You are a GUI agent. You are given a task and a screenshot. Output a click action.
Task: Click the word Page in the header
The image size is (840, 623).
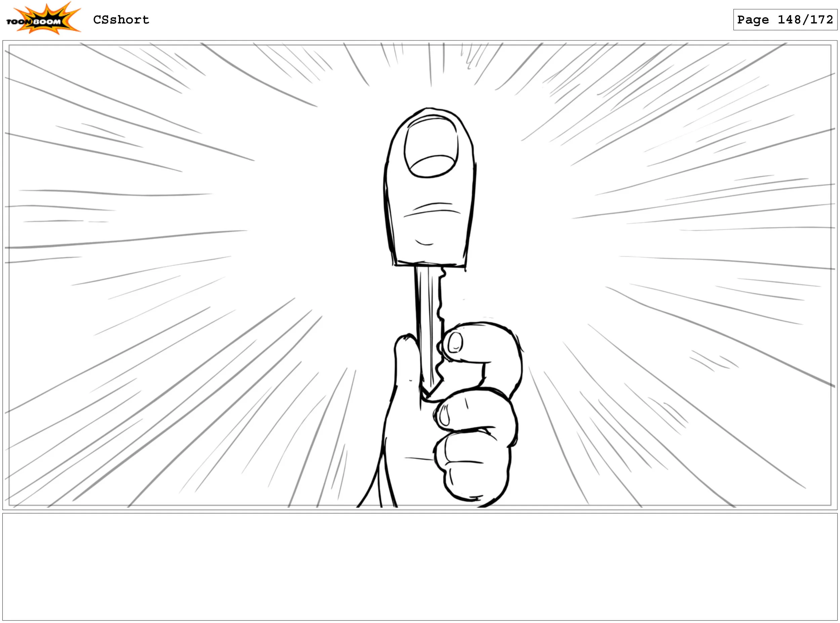(753, 19)
